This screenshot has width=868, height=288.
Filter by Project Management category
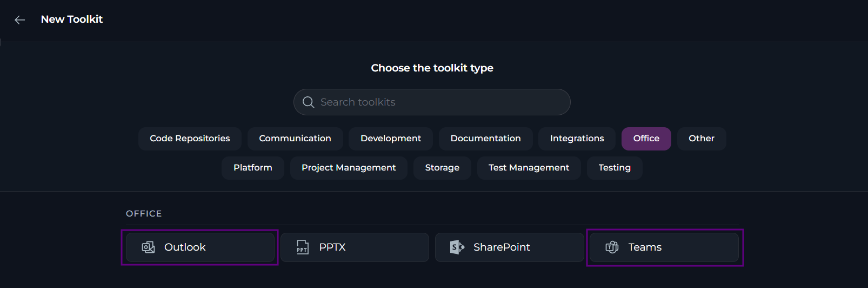point(349,168)
